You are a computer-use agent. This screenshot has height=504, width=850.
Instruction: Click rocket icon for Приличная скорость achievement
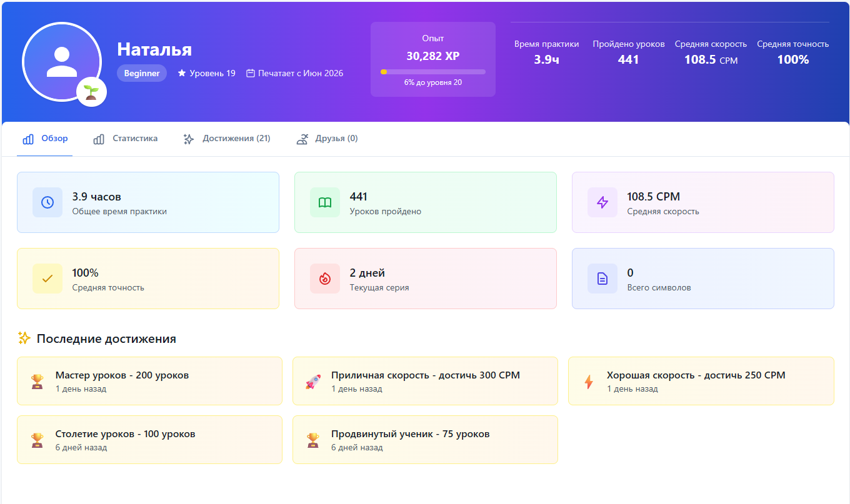[312, 382]
